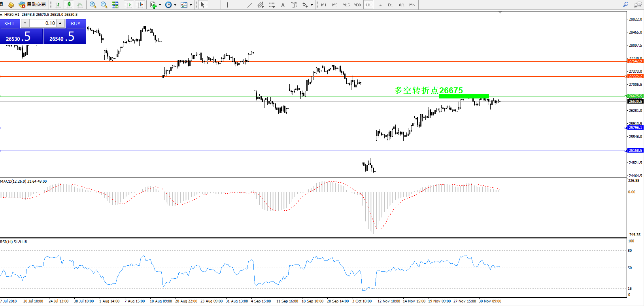Toggle candlestick chart display mode
Screen dimensions: 644x306
69,5
